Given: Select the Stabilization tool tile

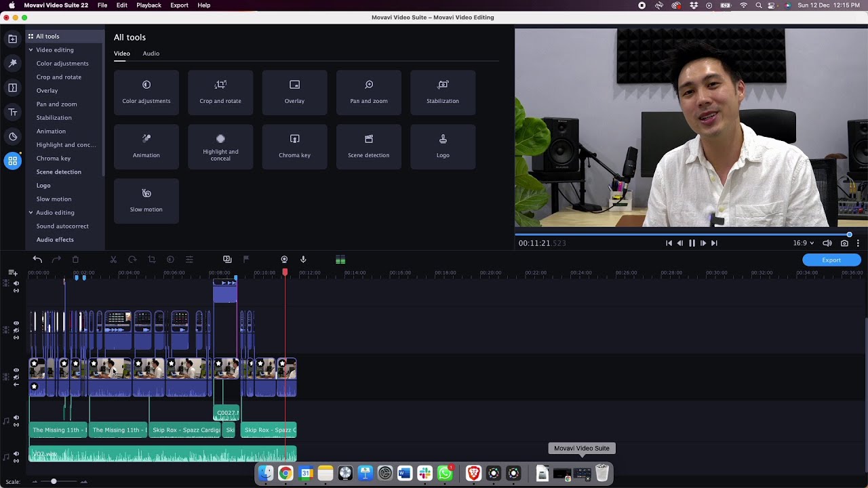Looking at the screenshot, I should [442, 91].
